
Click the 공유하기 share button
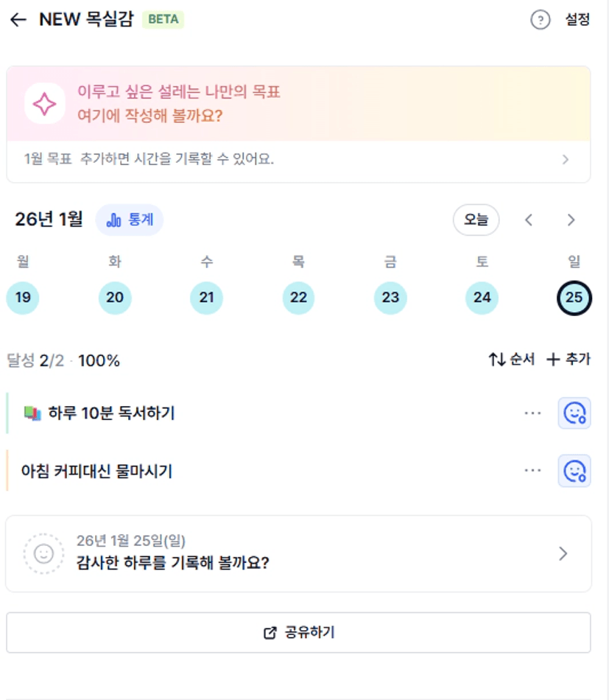click(x=298, y=632)
